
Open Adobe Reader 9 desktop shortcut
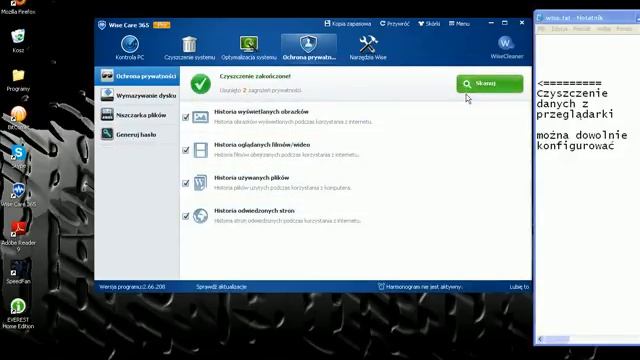(x=18, y=236)
